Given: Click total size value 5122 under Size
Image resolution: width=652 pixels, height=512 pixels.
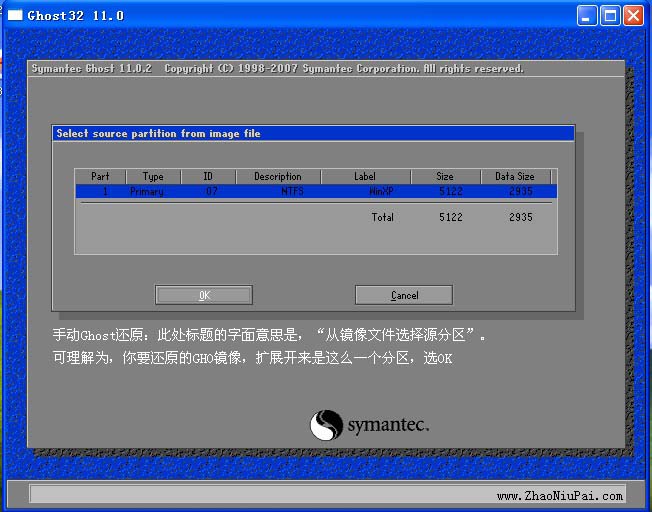Looking at the screenshot, I should [x=451, y=217].
